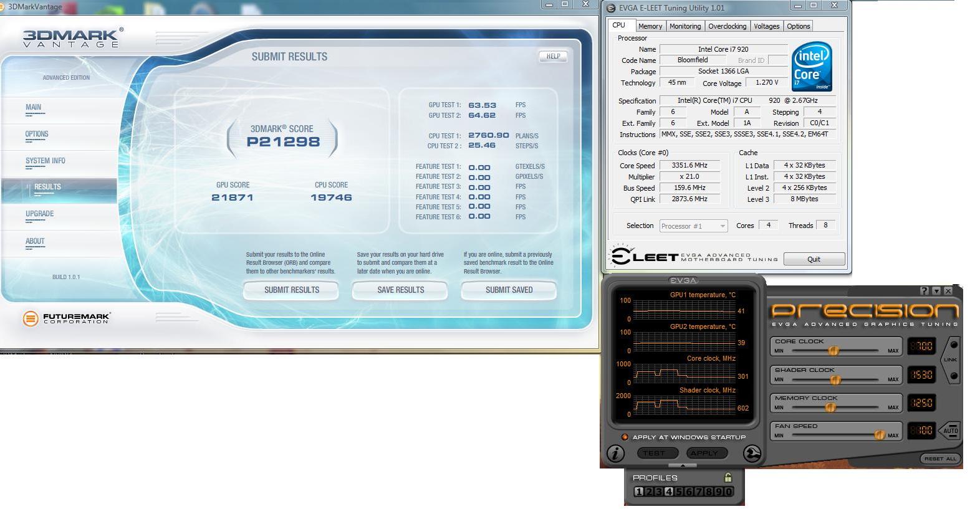Go to MAIN in 3DMark sidebar
Image resolution: width=980 pixels, height=509 pixels.
[x=34, y=108]
